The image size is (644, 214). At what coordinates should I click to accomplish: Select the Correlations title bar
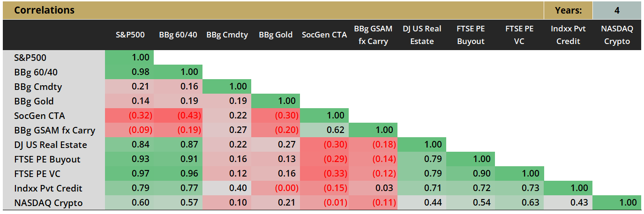click(x=272, y=10)
